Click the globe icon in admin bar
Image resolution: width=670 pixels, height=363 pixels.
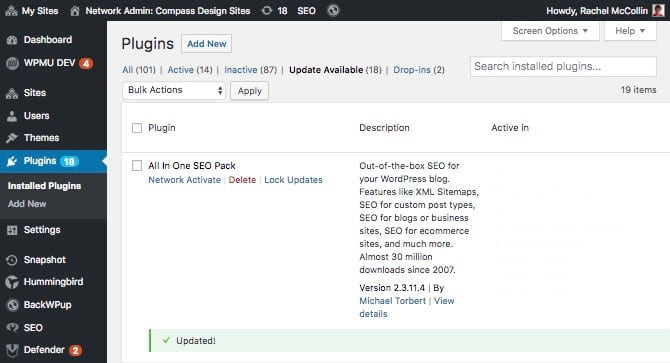pos(333,10)
